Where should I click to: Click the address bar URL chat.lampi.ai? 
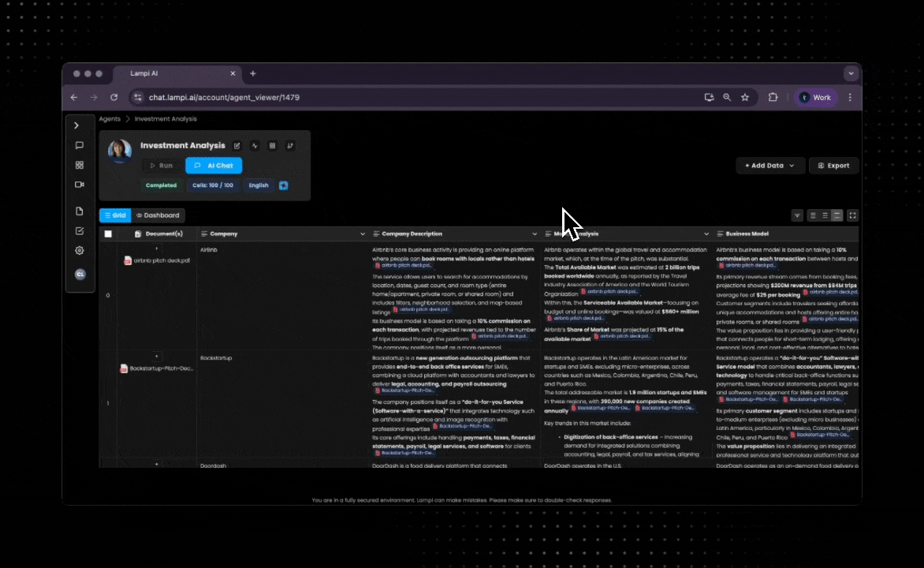(224, 97)
